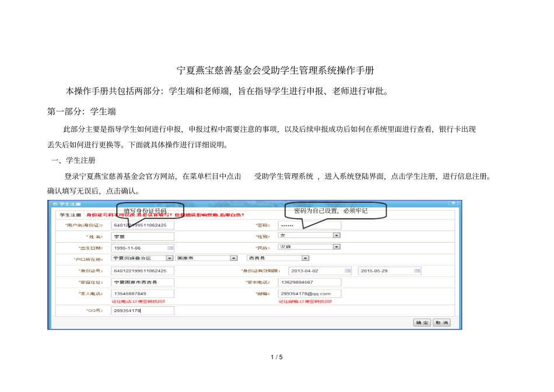This screenshot has height=392, width=554.
Task: Click the 家庭住址 home address field
Action: click(142, 282)
